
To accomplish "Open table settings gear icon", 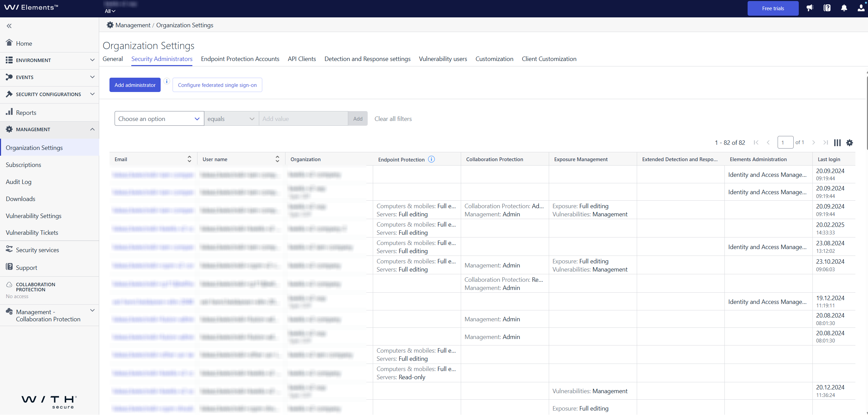I will click(x=850, y=143).
